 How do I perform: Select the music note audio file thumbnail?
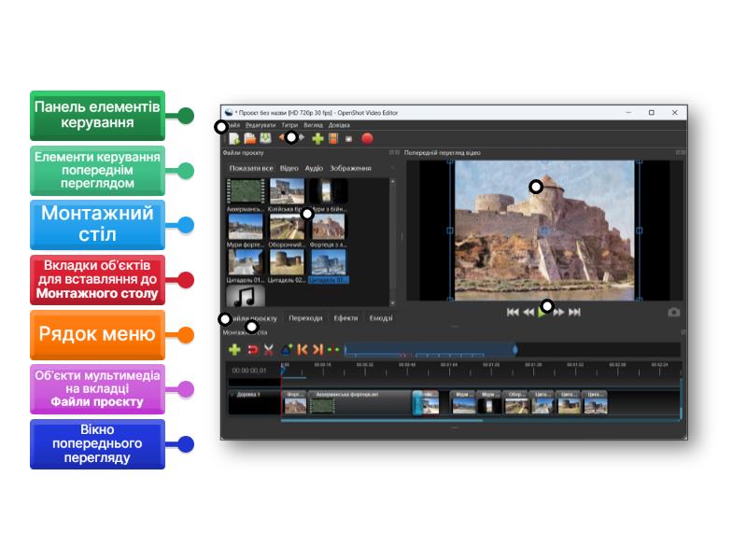[245, 297]
